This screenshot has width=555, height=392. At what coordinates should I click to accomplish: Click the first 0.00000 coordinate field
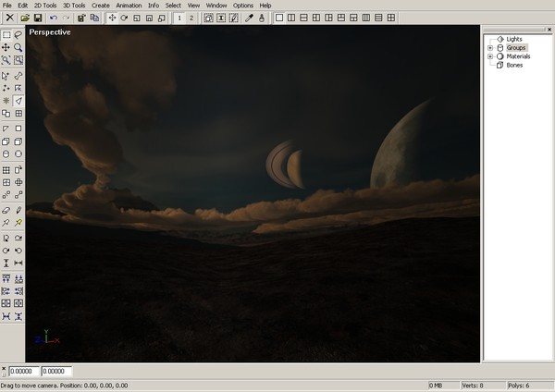pyautogui.click(x=24, y=371)
